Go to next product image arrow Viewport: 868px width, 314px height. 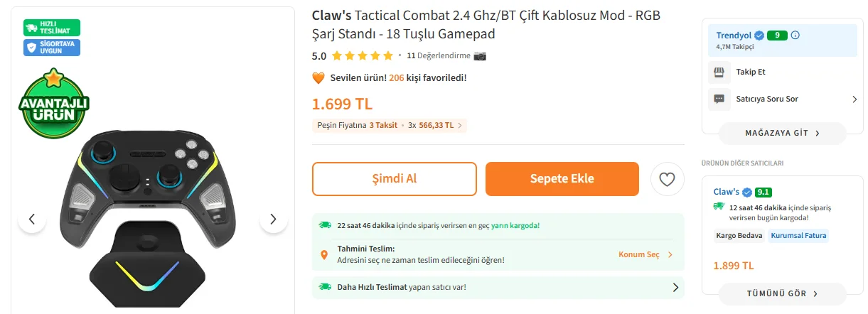point(274,219)
